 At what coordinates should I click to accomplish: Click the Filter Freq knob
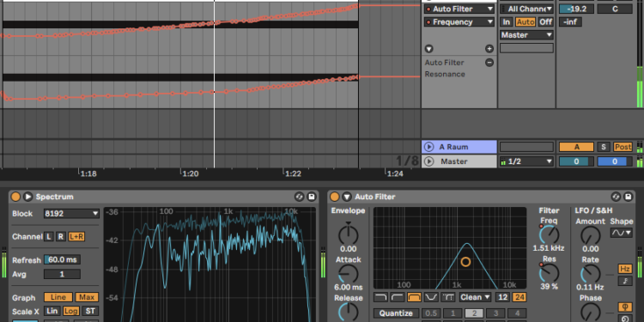549,235
